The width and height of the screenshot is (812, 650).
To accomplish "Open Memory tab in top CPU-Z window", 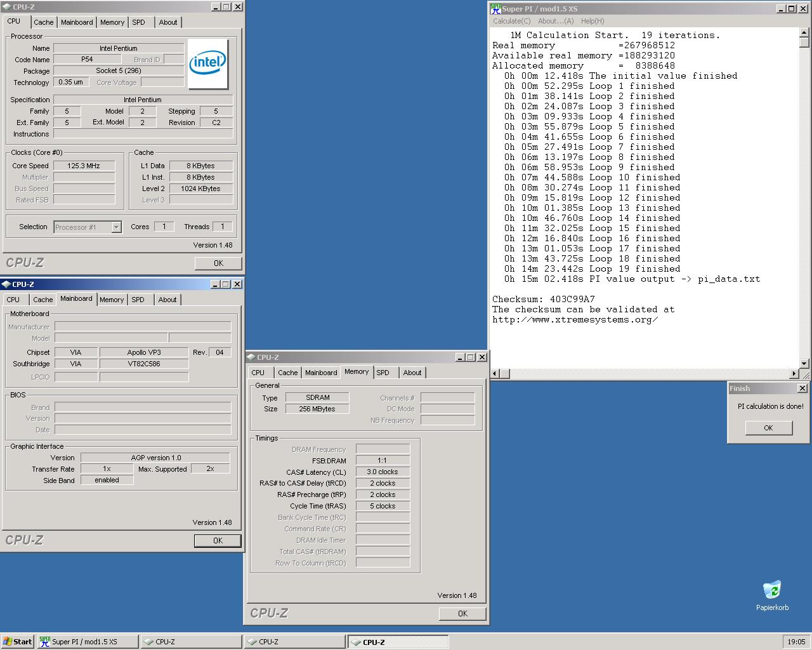I will [112, 22].
